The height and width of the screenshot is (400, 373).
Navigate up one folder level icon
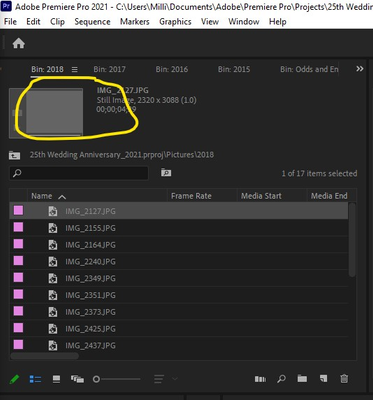(x=14, y=155)
